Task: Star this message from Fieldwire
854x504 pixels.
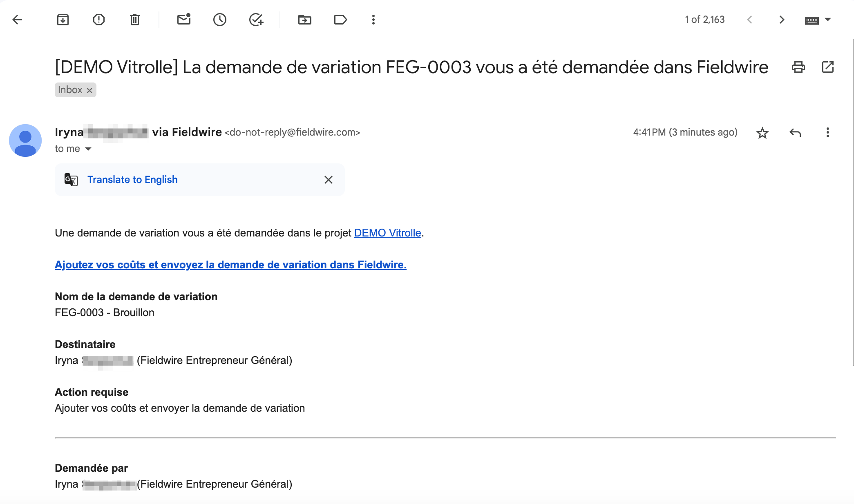Action: [762, 133]
